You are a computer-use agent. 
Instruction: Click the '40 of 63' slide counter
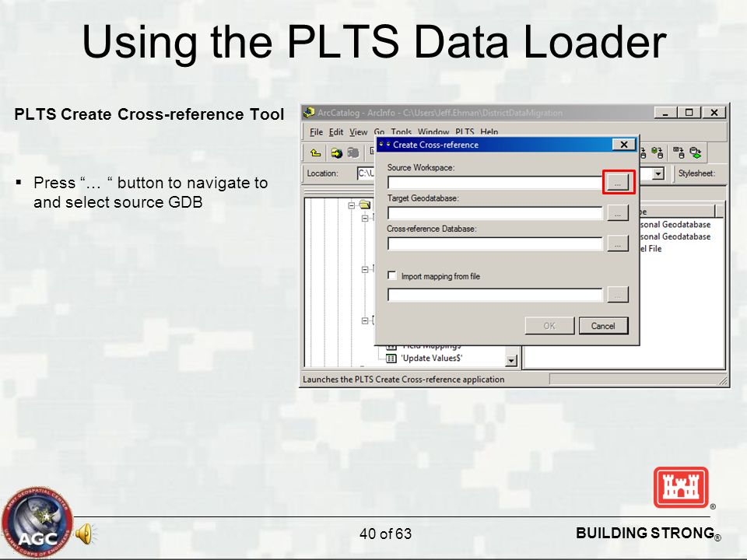pos(385,534)
